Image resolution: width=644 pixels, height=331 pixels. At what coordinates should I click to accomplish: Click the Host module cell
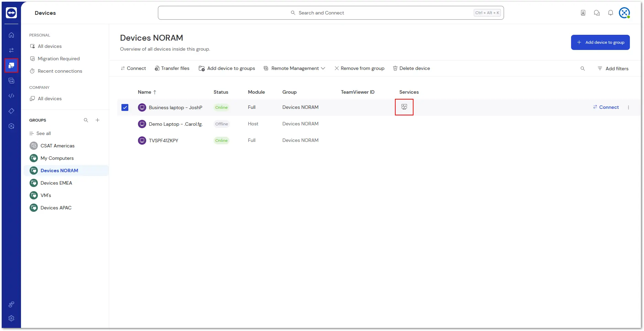click(253, 124)
